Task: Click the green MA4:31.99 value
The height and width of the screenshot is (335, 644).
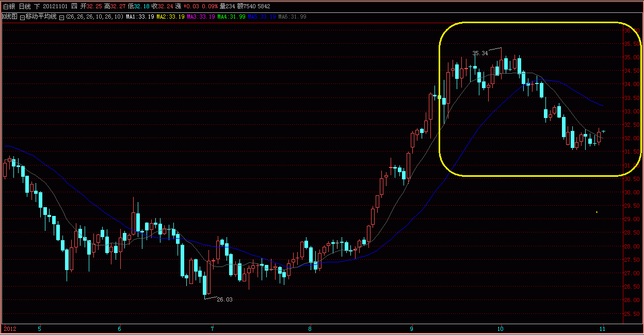Action: [231, 17]
